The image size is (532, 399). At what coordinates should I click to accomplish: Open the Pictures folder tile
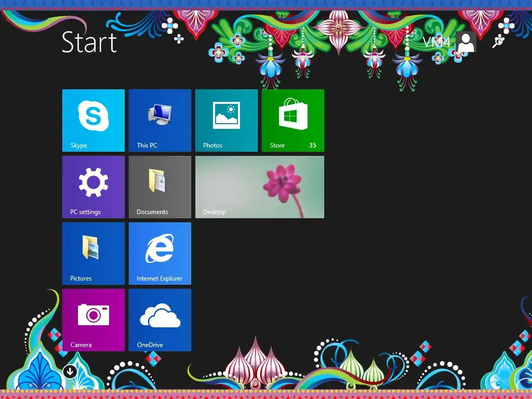tap(94, 254)
